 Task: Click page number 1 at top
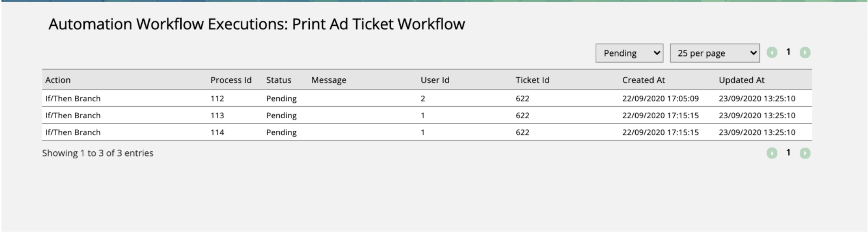pyautogui.click(x=788, y=52)
